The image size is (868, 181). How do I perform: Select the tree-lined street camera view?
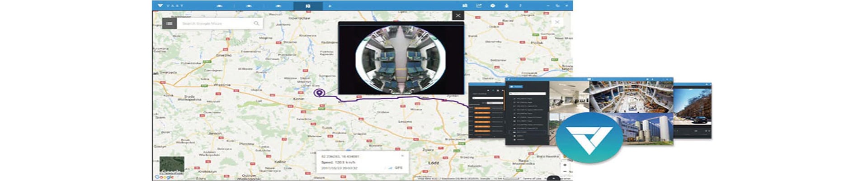coord(692,107)
